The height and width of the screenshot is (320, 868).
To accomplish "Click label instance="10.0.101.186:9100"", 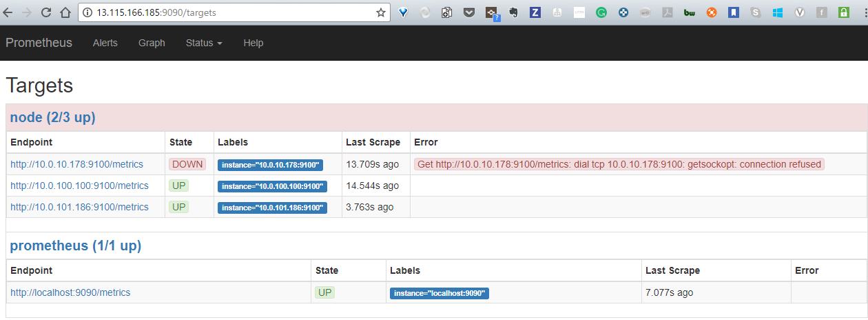I will tap(272, 208).
